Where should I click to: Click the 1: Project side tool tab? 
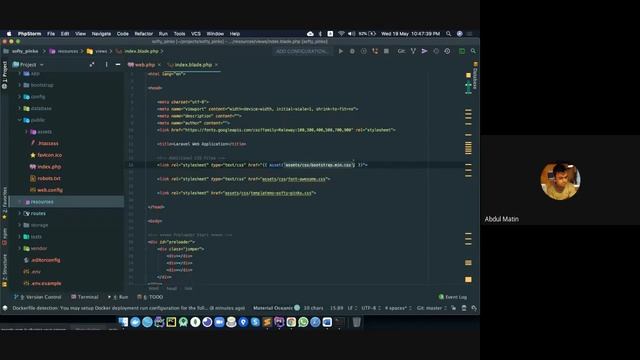[x=4, y=75]
